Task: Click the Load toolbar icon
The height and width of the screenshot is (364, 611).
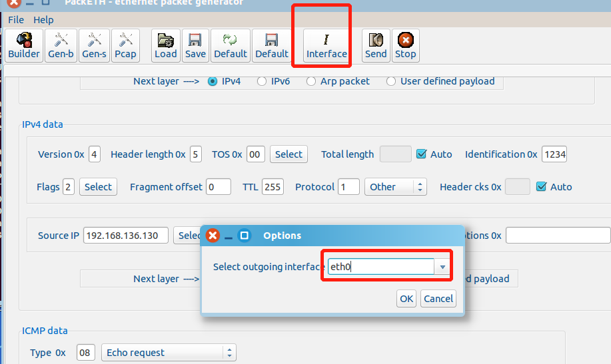Action: 166,45
